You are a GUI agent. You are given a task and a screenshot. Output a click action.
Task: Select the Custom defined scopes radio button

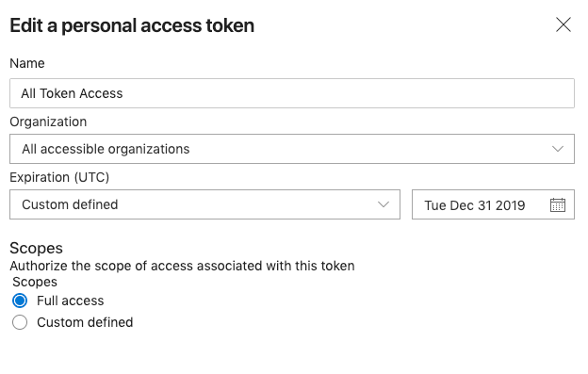point(20,322)
